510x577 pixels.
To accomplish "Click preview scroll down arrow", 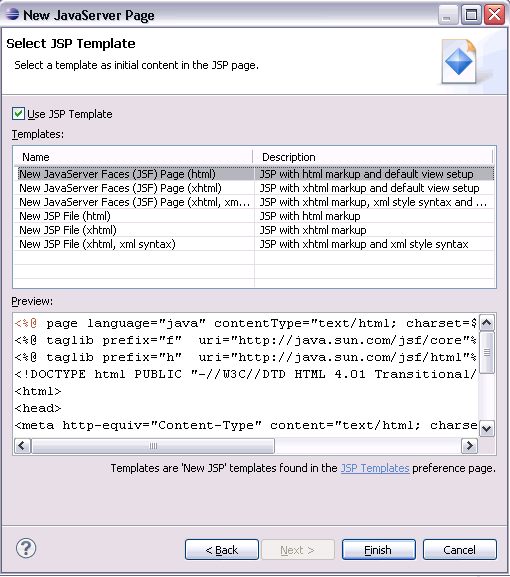I will pyautogui.click(x=486, y=428).
